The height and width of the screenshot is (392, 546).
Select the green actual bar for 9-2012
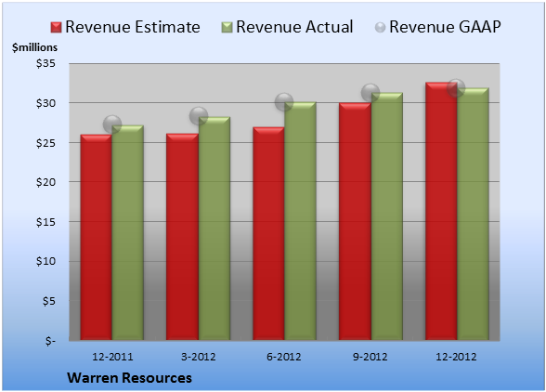[387, 216]
